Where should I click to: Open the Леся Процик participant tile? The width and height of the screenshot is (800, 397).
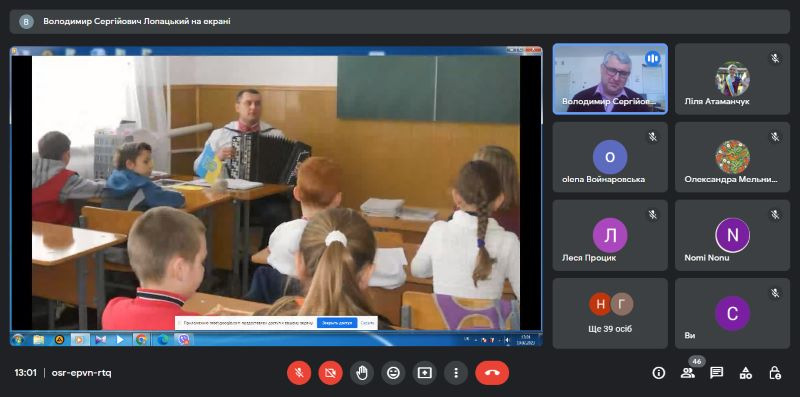click(610, 235)
